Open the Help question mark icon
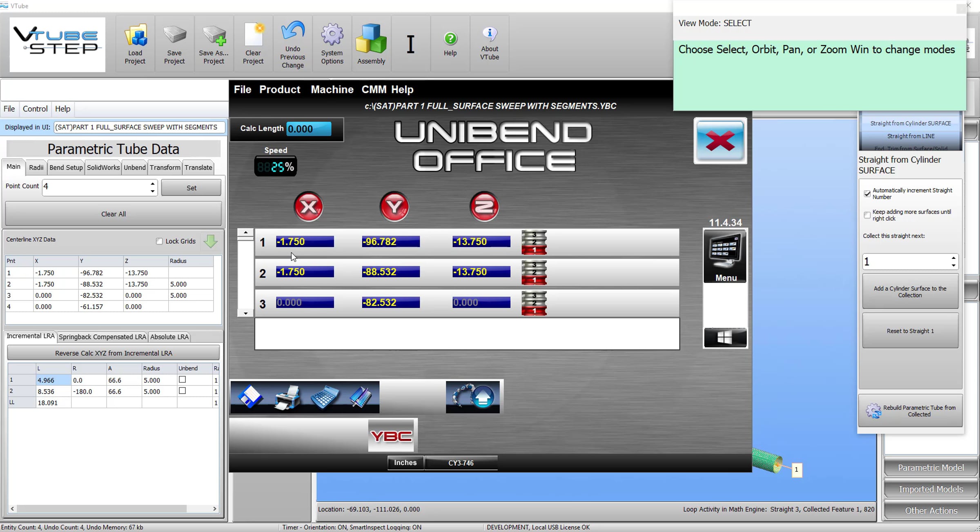Viewport: 980px width, 532px height. [450, 44]
